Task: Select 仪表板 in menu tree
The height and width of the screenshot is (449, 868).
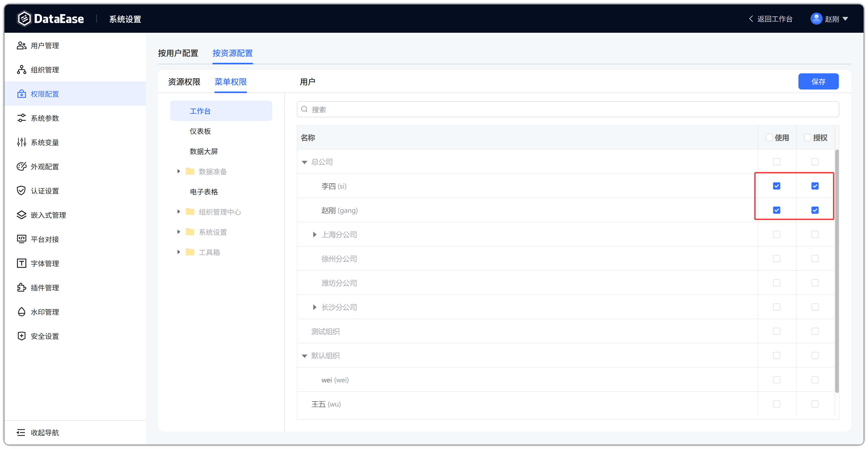Action: (200, 131)
